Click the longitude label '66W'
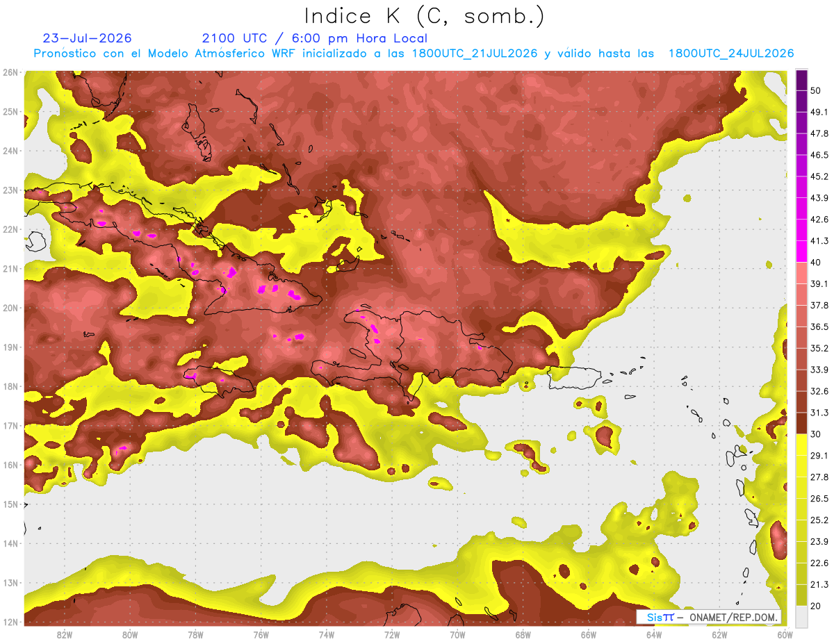Screen dimensions: 834x644 click(588, 634)
